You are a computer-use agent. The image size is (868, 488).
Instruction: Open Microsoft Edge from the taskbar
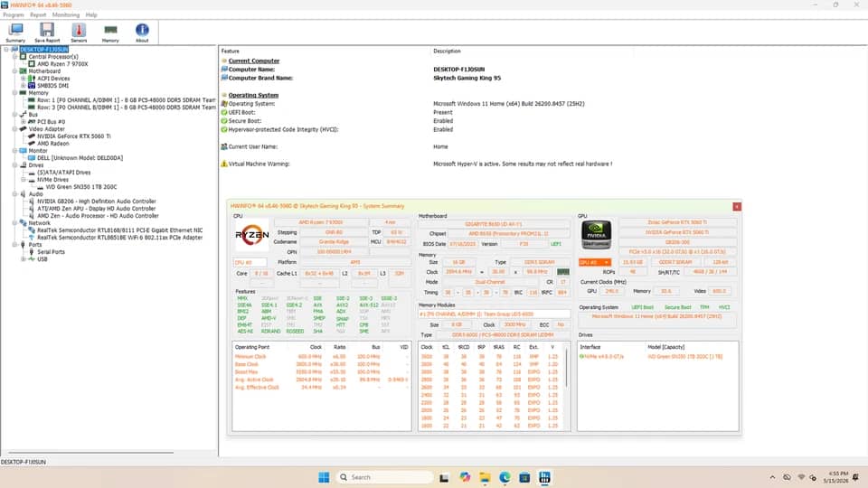(505, 477)
